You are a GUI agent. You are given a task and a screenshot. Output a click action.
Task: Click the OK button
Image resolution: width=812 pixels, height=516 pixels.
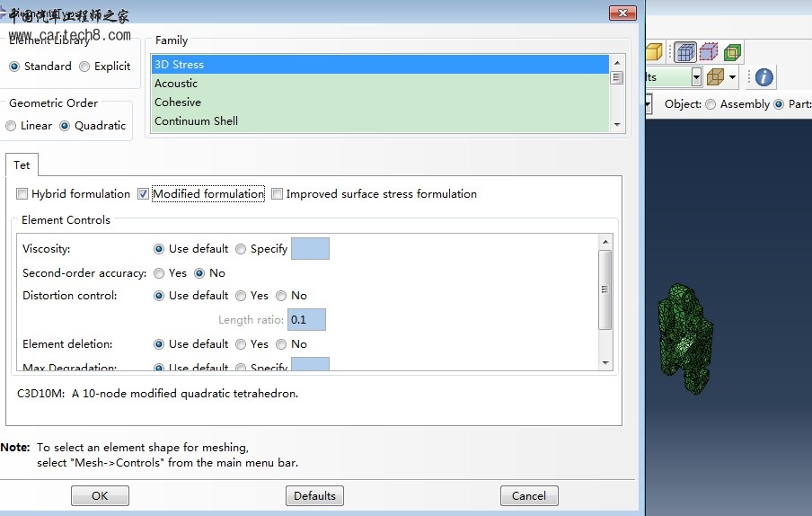click(100, 496)
